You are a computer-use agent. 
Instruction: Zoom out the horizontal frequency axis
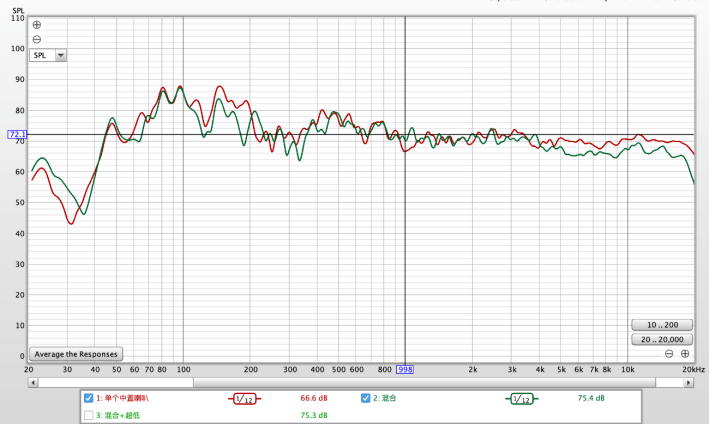(x=669, y=354)
